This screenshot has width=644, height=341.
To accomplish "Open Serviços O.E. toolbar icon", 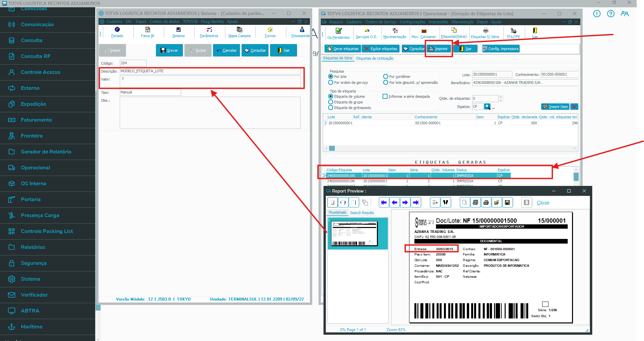I will pos(366,33).
